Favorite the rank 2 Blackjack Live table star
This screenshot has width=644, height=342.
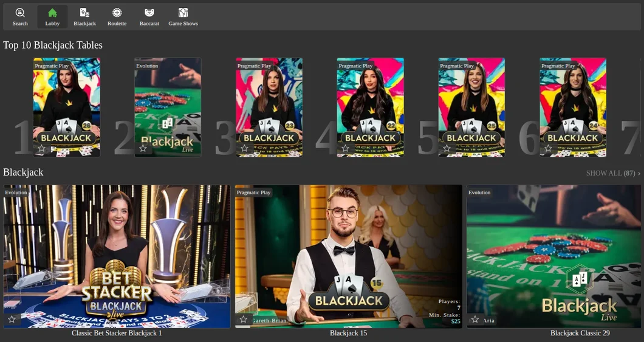143,148
